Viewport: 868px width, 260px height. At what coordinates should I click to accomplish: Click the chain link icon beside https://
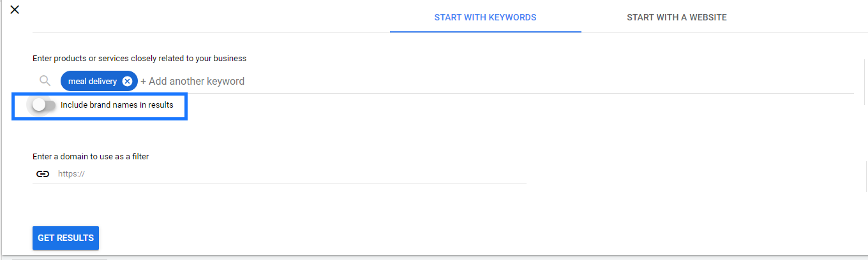tap(43, 173)
